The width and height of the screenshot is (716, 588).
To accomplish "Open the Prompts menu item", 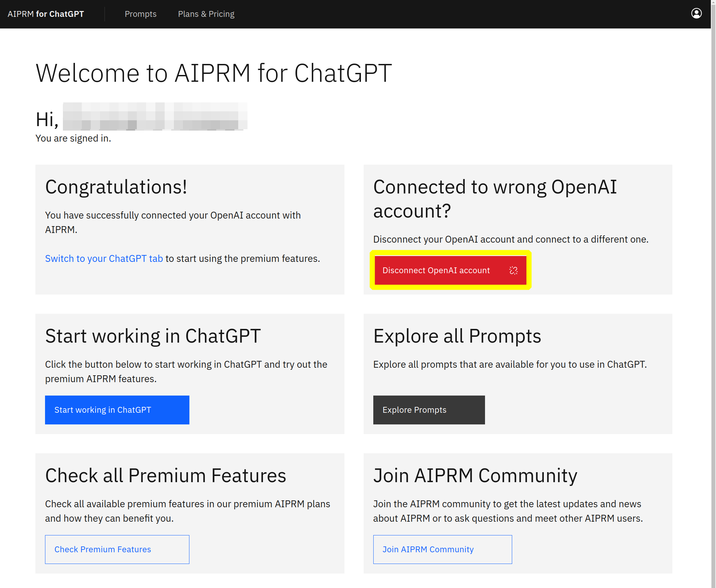I will click(x=140, y=14).
